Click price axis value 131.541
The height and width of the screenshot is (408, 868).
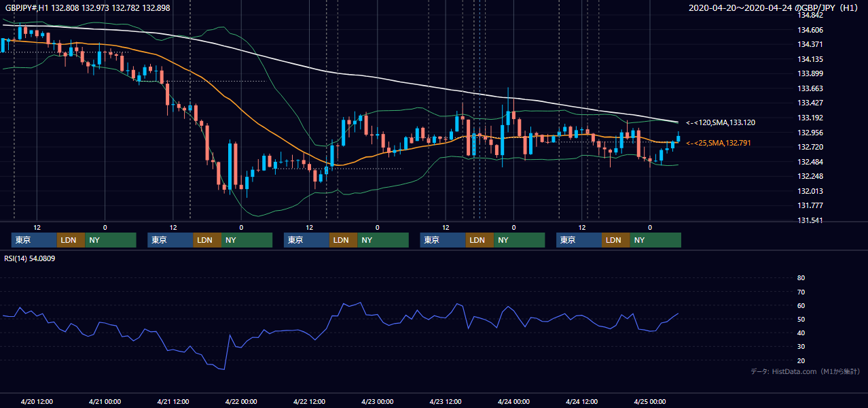(810, 220)
